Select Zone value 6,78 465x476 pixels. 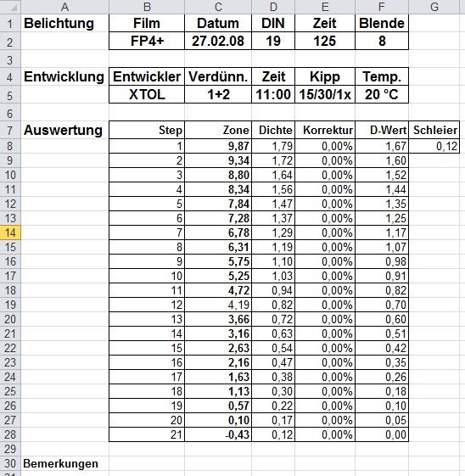(218, 232)
